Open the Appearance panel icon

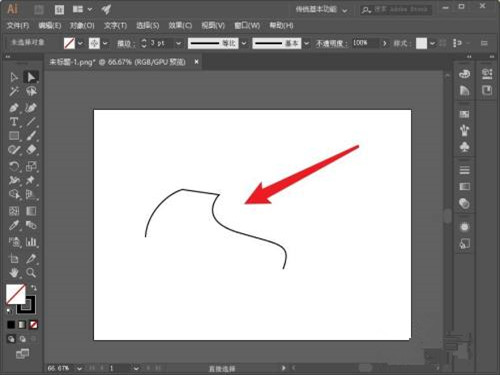pos(464,227)
